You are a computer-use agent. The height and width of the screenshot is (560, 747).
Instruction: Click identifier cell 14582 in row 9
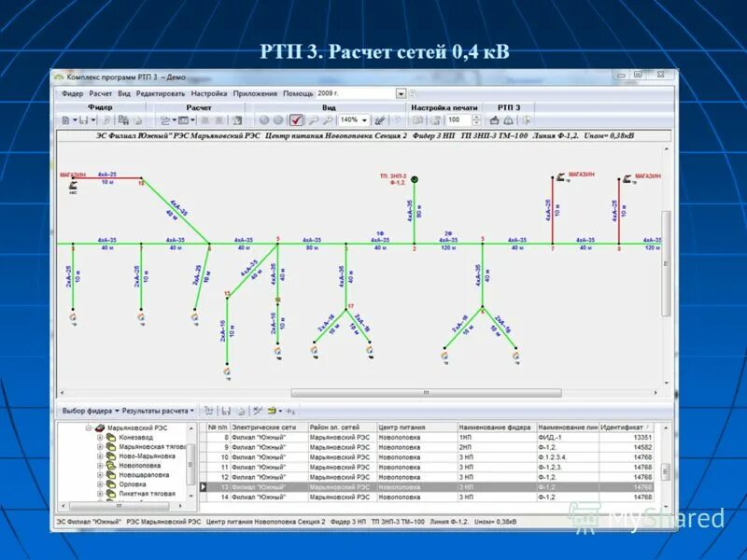626,447
